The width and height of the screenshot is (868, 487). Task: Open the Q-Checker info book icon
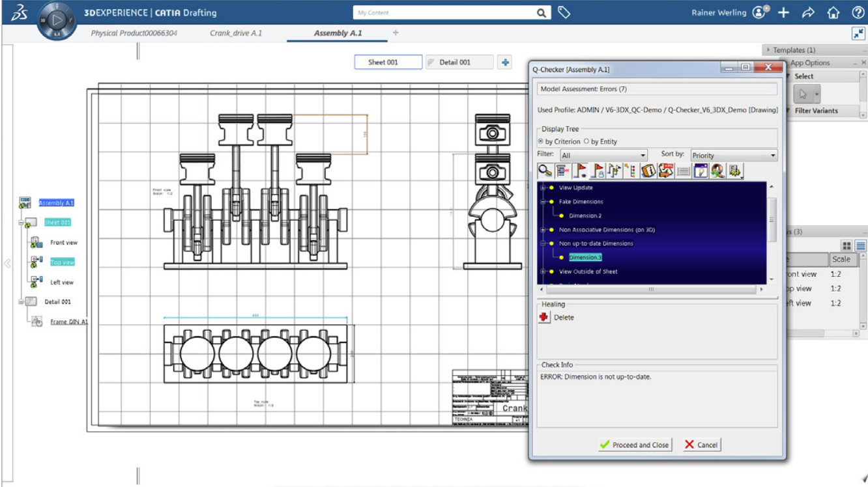pyautogui.click(x=648, y=171)
